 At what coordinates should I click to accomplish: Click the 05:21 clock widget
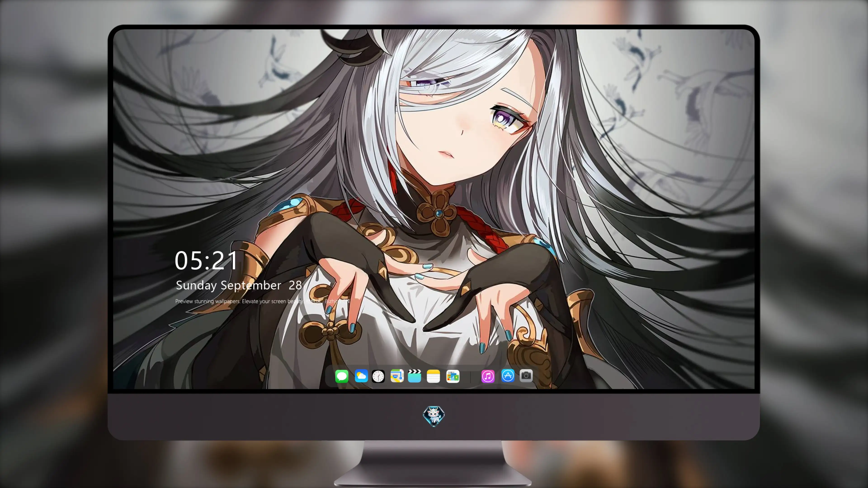[x=206, y=260]
